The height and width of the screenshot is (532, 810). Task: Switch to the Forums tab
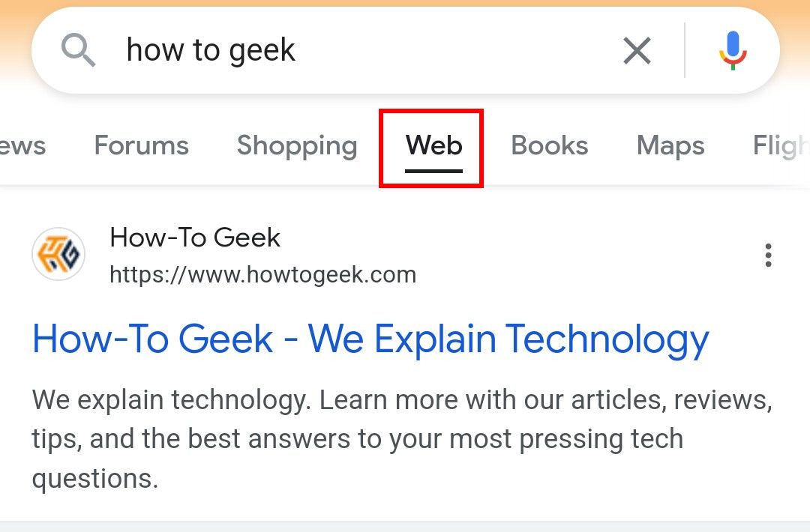(x=141, y=146)
